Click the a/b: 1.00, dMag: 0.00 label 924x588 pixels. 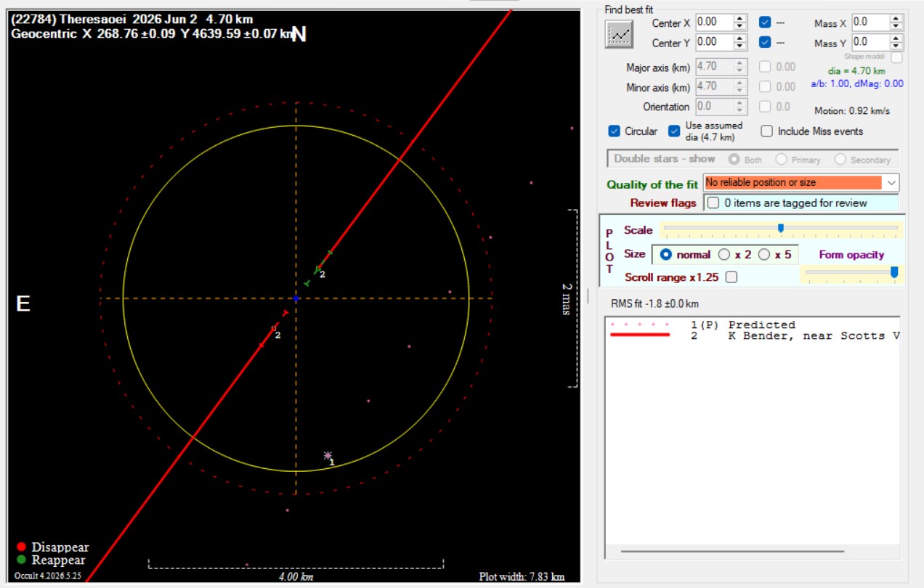(856, 83)
